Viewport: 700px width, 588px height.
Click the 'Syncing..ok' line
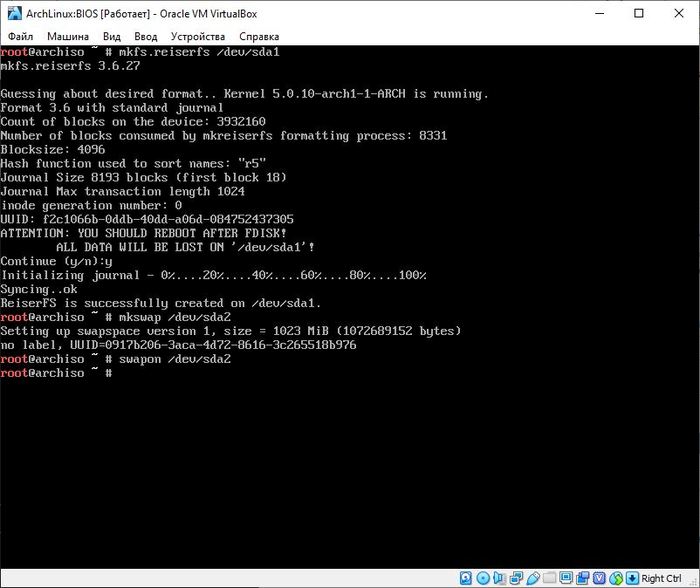tap(39, 289)
